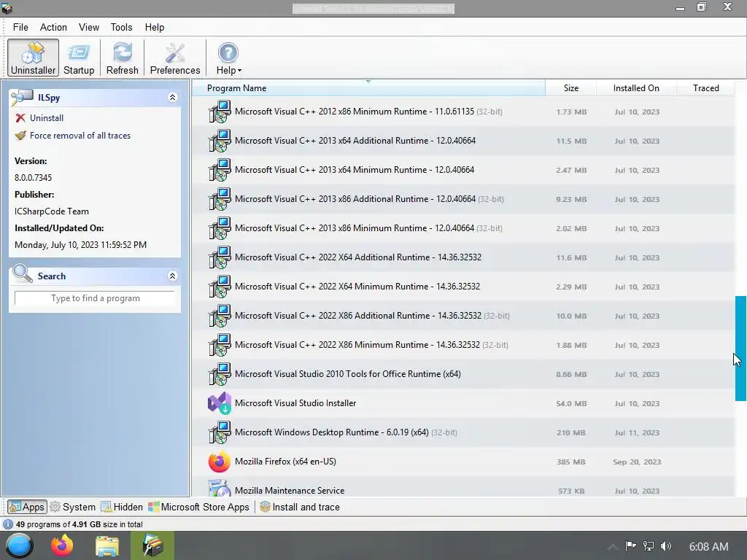Open the Help menu in menu bar
Screen dimensions: 747x560
(x=155, y=27)
